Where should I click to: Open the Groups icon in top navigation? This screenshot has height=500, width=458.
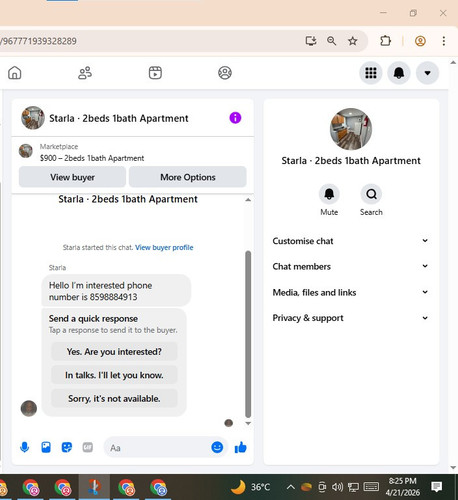point(225,73)
